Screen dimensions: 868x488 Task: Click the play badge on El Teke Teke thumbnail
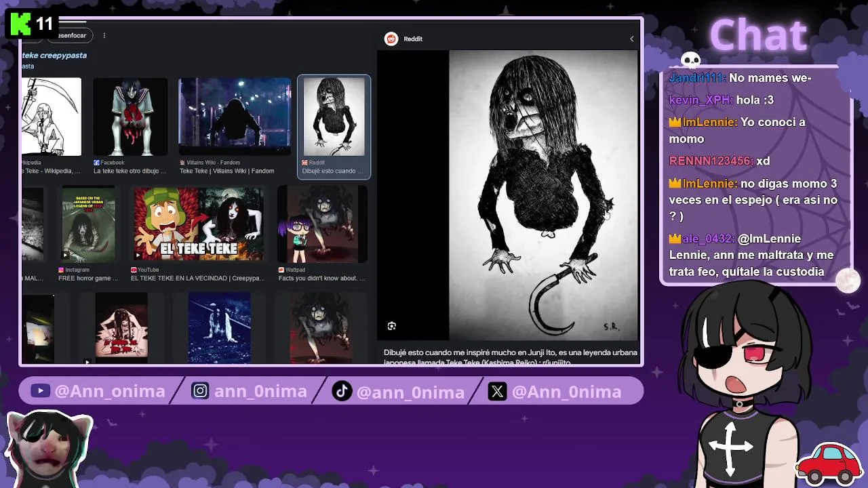138,256
